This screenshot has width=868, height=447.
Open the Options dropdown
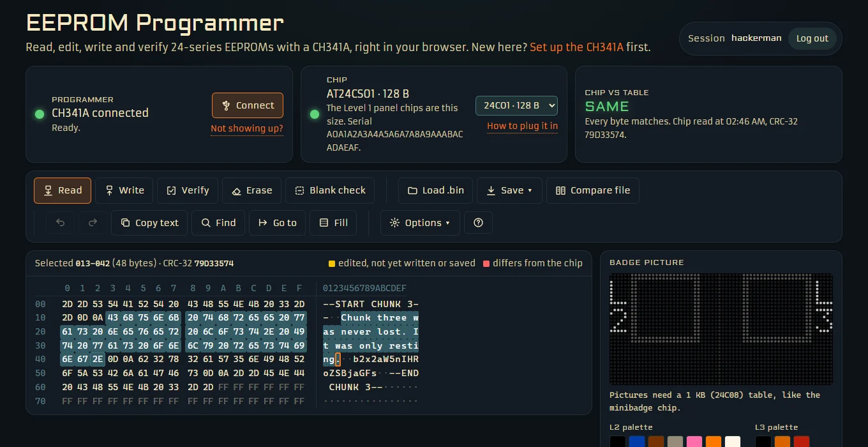pyautogui.click(x=420, y=223)
